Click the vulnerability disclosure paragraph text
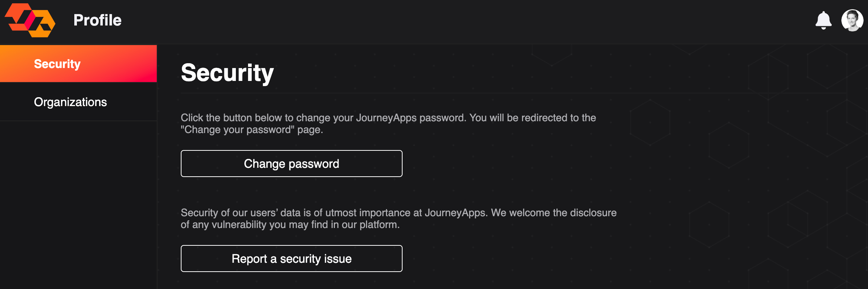This screenshot has height=289, width=868. [x=399, y=218]
